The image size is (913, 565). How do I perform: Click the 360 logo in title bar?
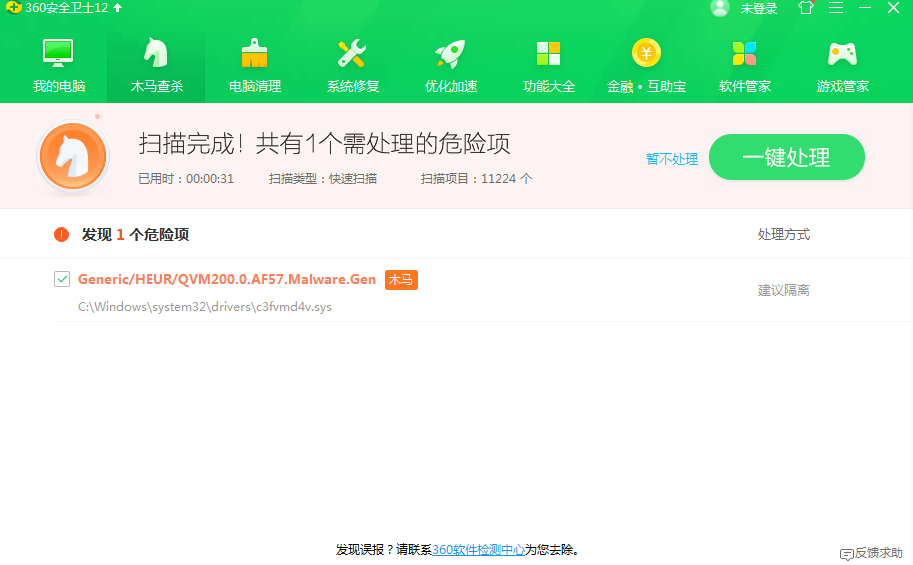13,8
